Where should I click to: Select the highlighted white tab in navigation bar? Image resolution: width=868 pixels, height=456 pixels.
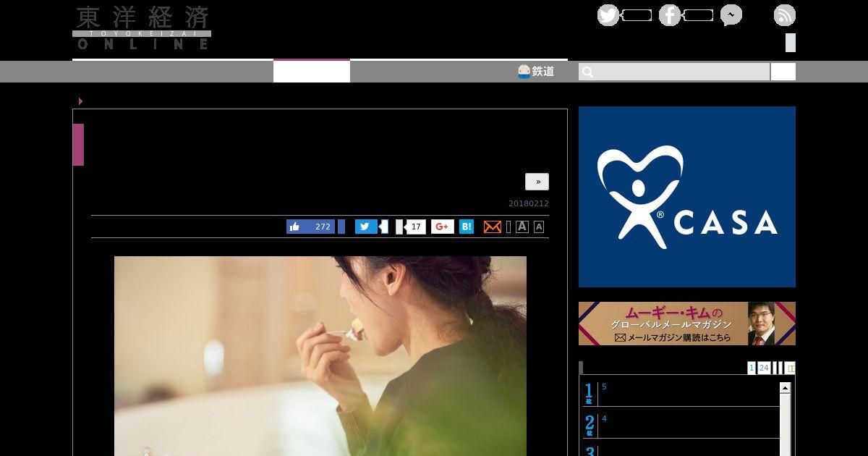pos(312,71)
